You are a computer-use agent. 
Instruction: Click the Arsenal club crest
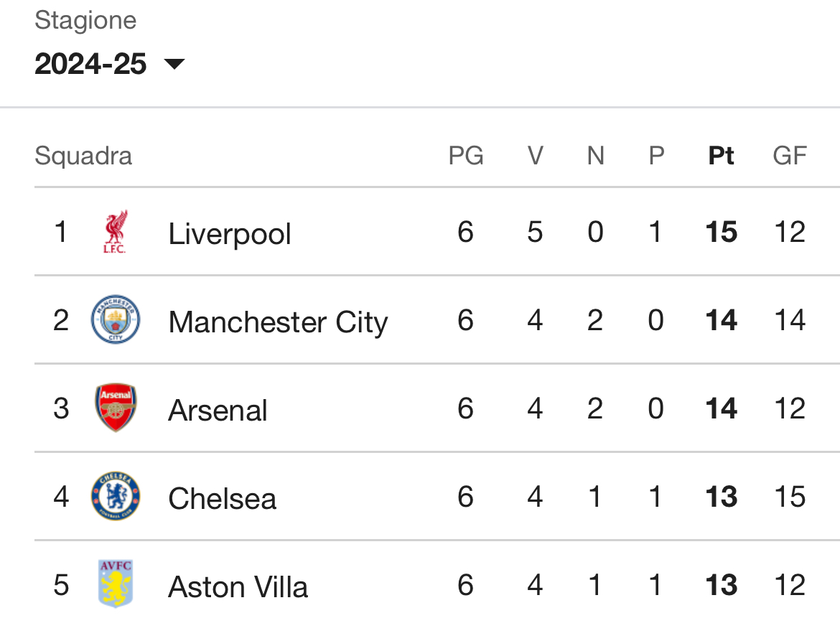pos(116,408)
